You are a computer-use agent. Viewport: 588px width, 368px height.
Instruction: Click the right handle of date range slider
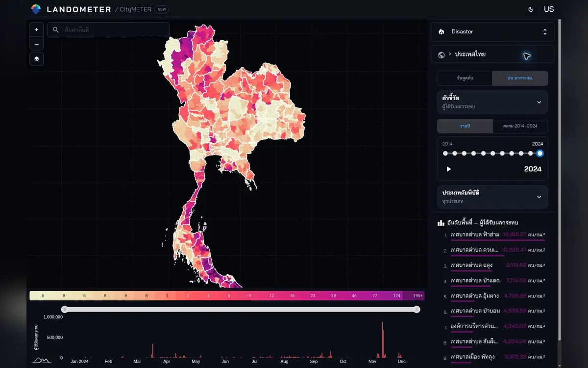[x=416, y=309]
